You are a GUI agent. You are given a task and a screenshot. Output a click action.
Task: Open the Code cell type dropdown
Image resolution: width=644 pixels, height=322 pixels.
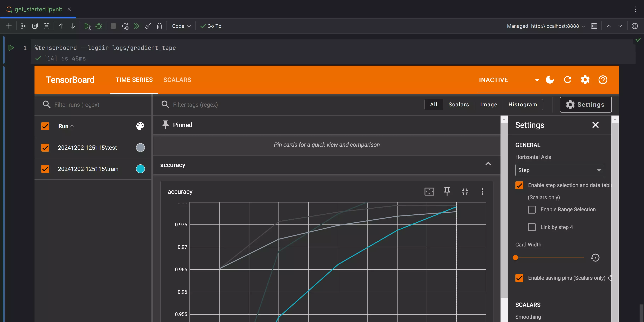(x=181, y=26)
